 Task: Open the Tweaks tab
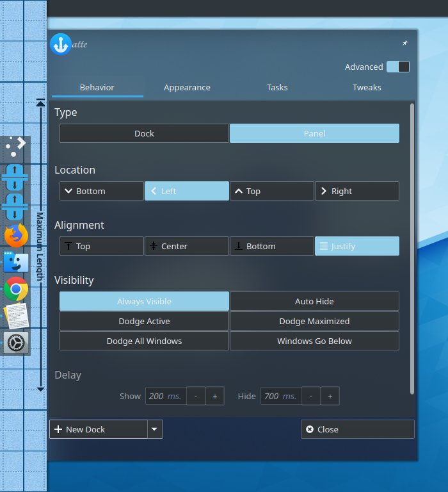367,87
